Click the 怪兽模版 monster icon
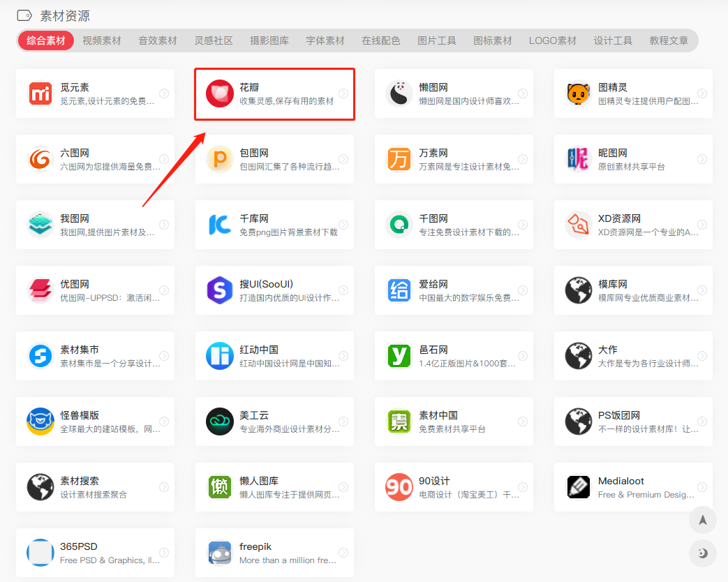Image resolution: width=728 pixels, height=582 pixels. point(40,421)
